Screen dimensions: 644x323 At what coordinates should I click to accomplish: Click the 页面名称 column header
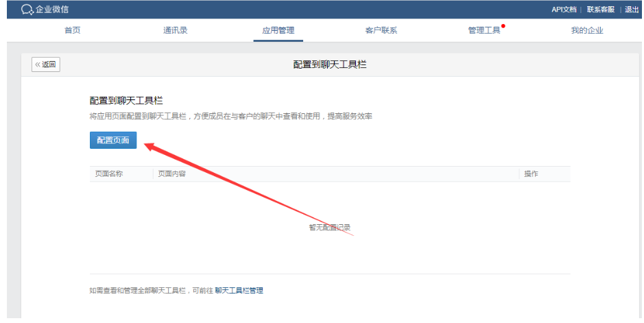(109, 174)
